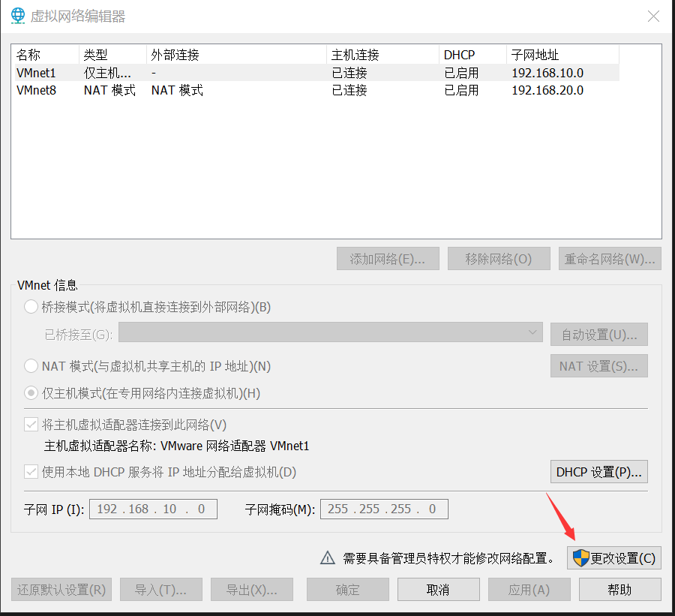Click 还原默认设置(R) button
675x616 pixels.
pos(61,589)
